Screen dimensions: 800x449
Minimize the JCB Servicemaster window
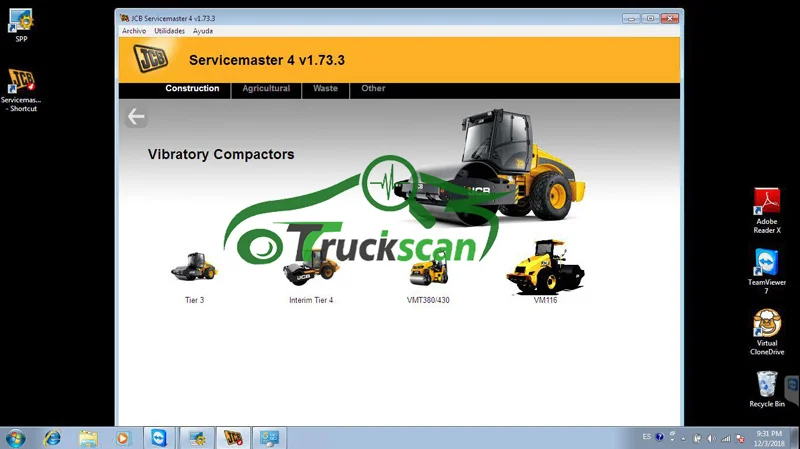(x=631, y=18)
